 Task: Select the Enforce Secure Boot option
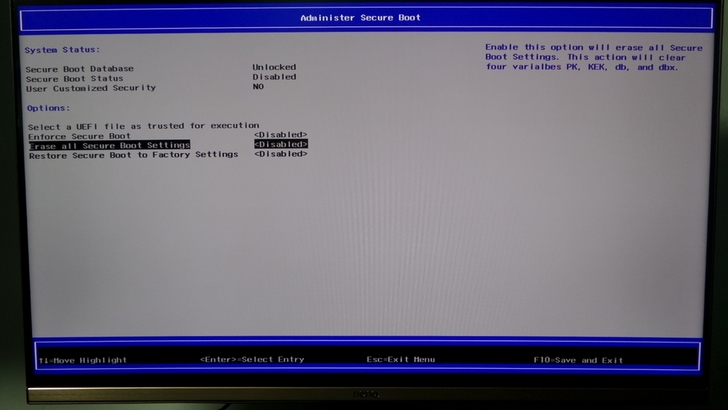(x=79, y=136)
